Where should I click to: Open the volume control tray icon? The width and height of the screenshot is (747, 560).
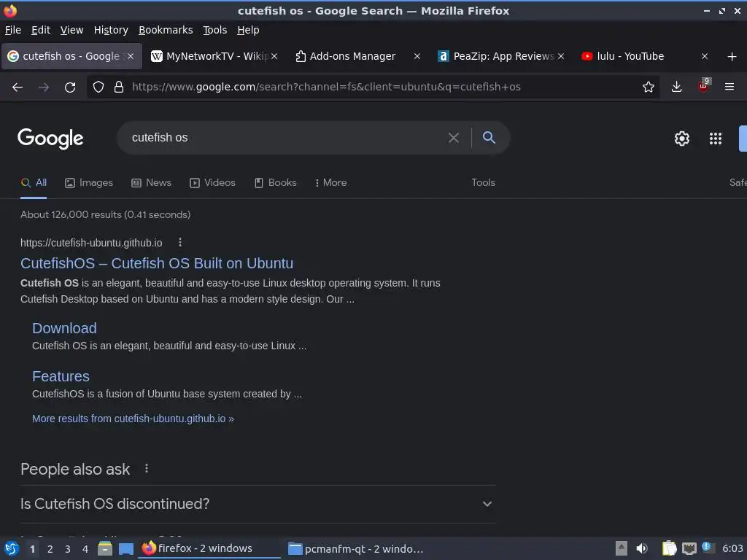click(x=642, y=548)
